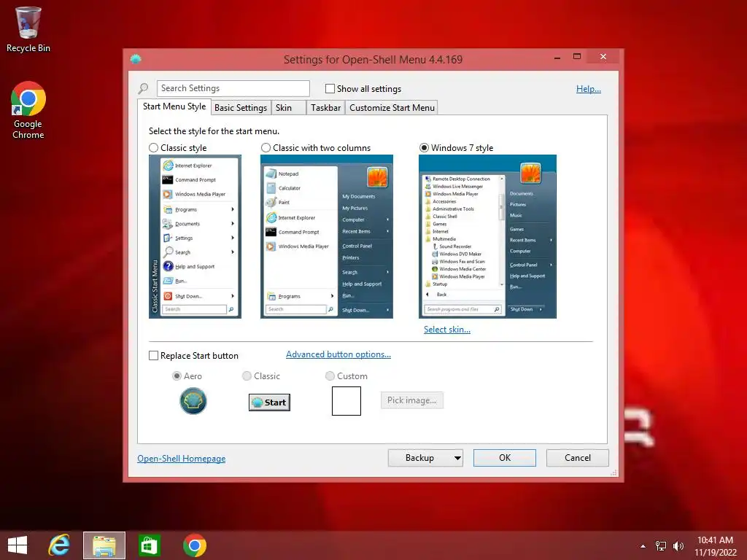The image size is (747, 560).
Task: Switch to the Start Menu Style tab
Action: pos(174,106)
